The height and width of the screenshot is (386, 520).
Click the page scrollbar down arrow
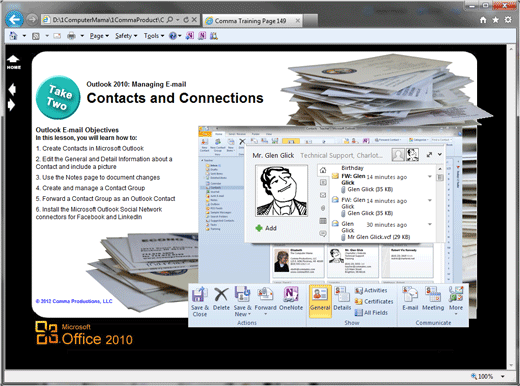(511, 365)
